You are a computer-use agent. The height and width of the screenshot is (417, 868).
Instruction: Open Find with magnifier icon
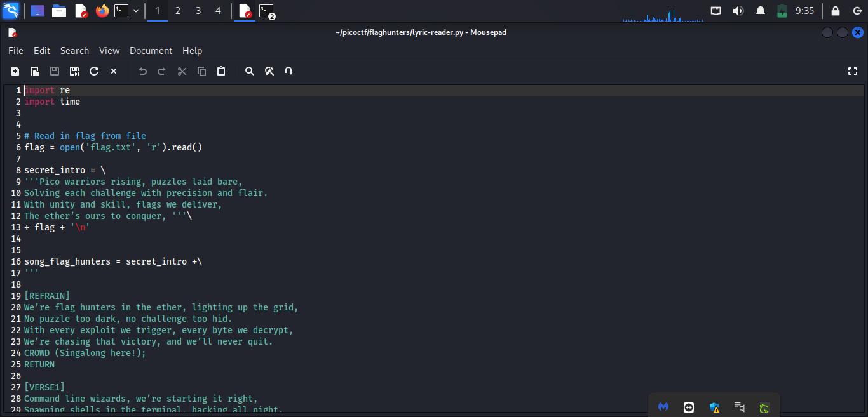[250, 71]
